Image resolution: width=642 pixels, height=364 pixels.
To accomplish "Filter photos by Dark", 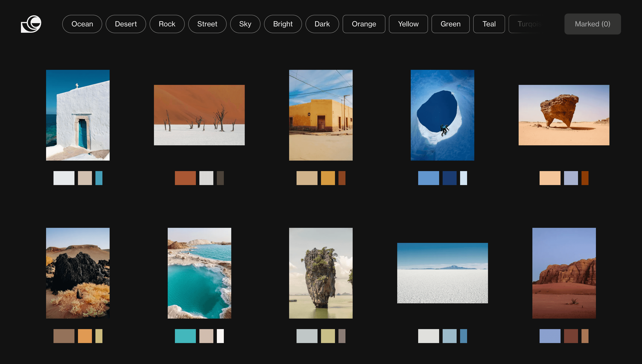I will tap(322, 24).
